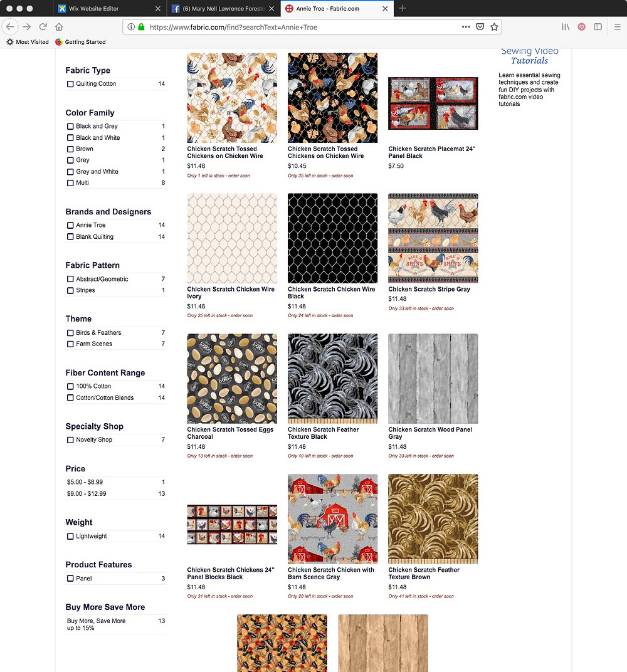The image size is (627, 672).
Task: Bookmark this page with star icon
Action: (494, 27)
